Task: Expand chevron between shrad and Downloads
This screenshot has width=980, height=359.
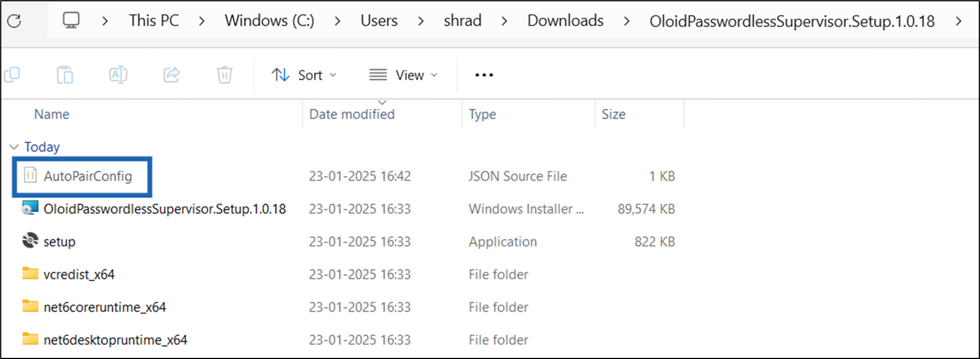Action: pos(504,22)
